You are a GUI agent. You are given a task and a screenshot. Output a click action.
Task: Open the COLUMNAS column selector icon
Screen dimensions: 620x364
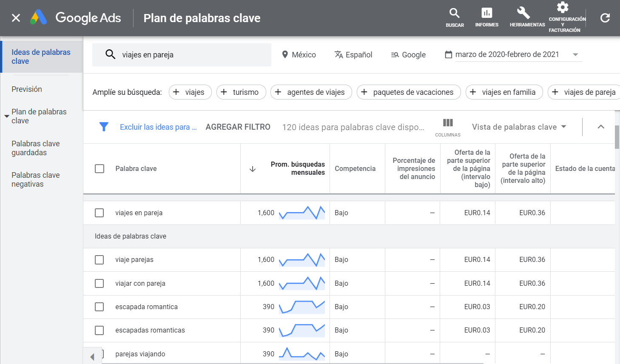[447, 124]
